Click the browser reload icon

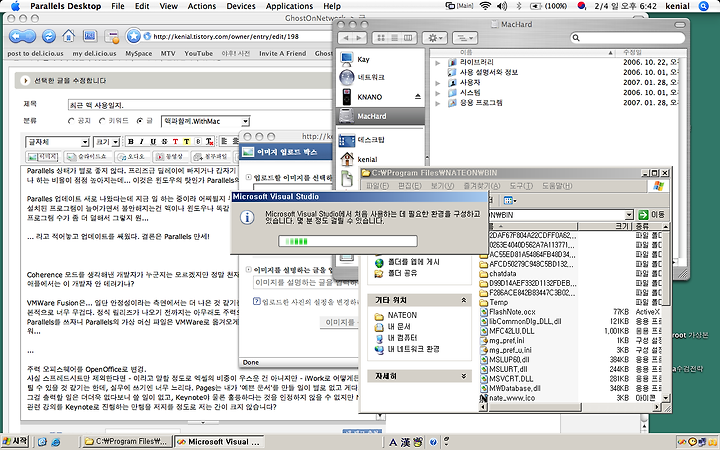pyautogui.click(x=49, y=36)
